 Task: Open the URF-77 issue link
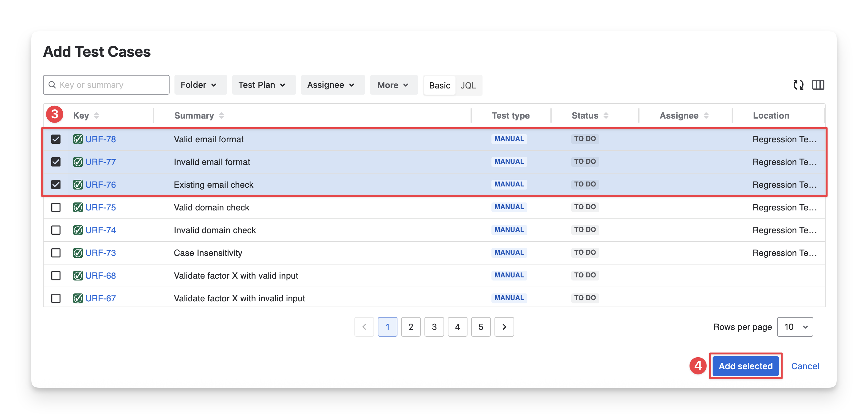(x=100, y=162)
